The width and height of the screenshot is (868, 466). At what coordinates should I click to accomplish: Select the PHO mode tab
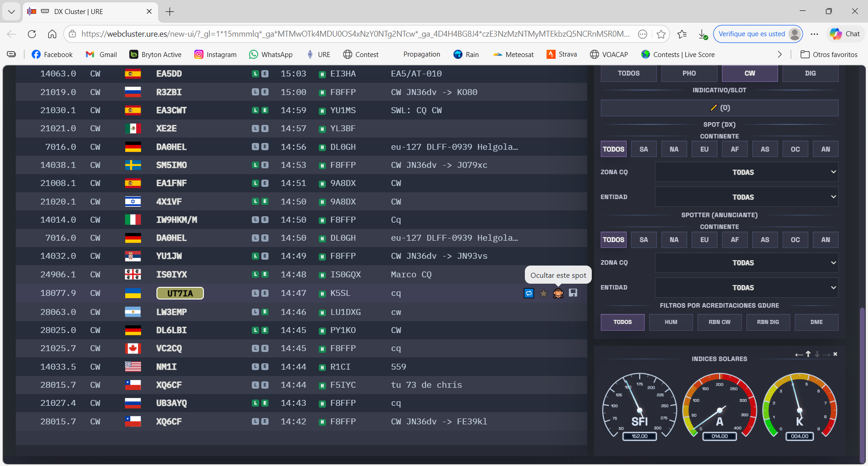pos(689,73)
